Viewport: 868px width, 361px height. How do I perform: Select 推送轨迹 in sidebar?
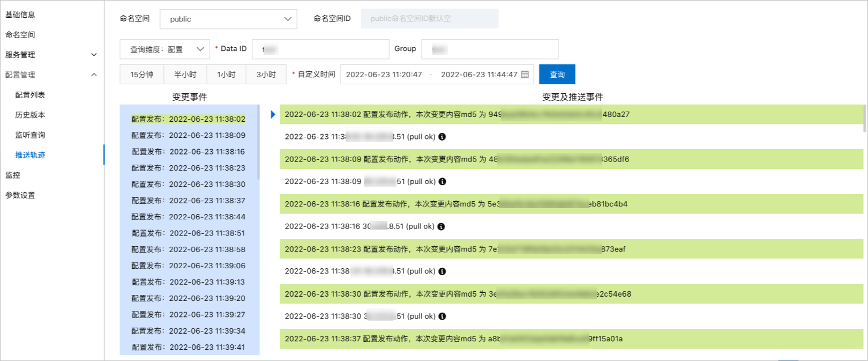pos(30,155)
